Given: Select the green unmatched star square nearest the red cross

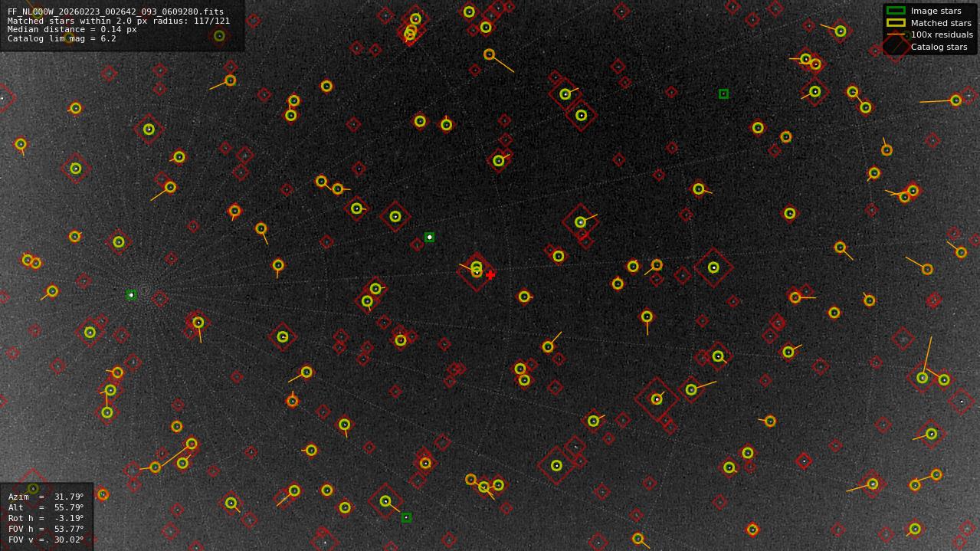Looking at the screenshot, I should click(429, 238).
